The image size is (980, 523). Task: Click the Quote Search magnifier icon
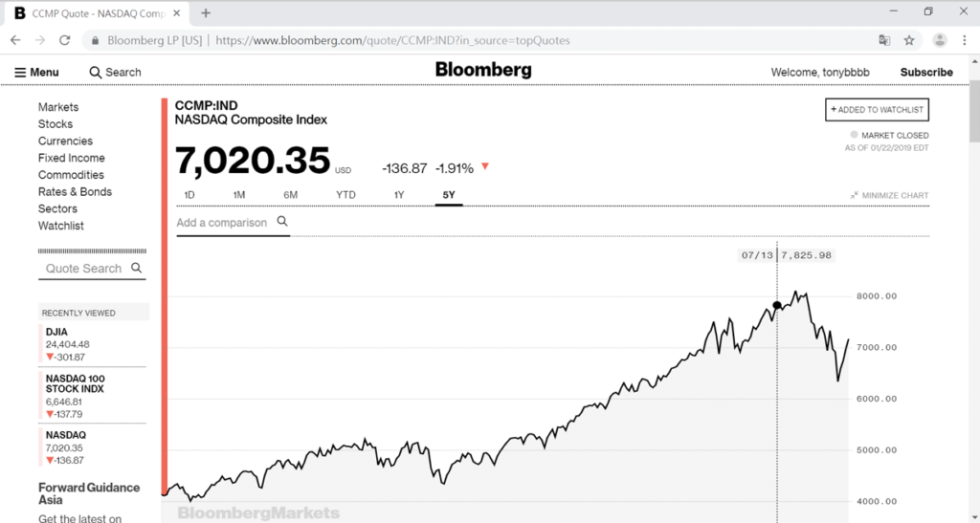coord(136,268)
